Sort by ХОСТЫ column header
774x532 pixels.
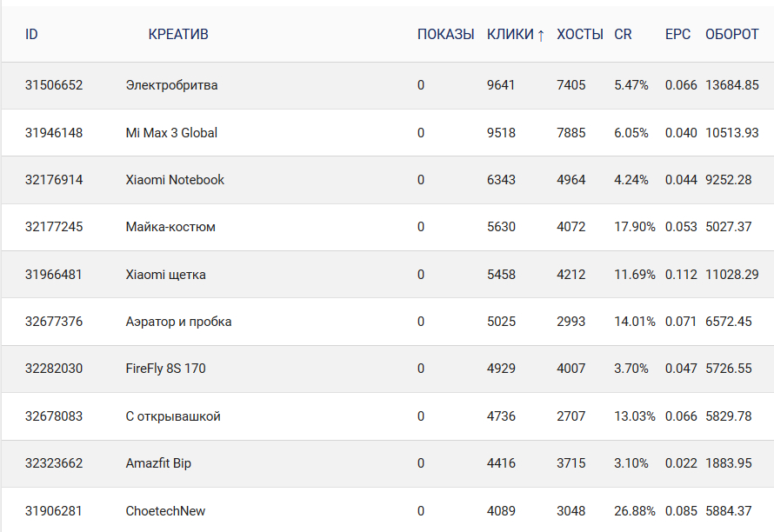(579, 35)
